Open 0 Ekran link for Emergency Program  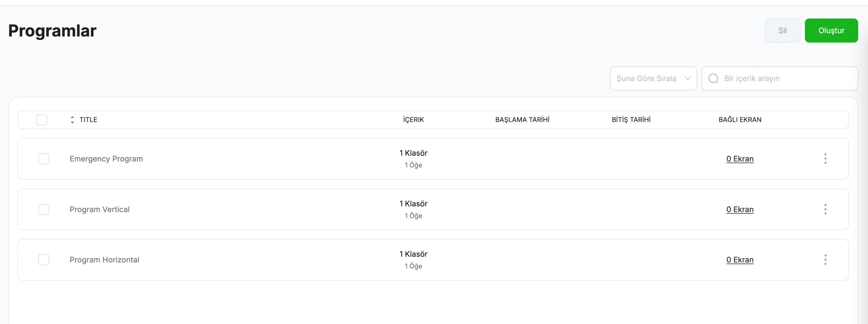tap(740, 159)
